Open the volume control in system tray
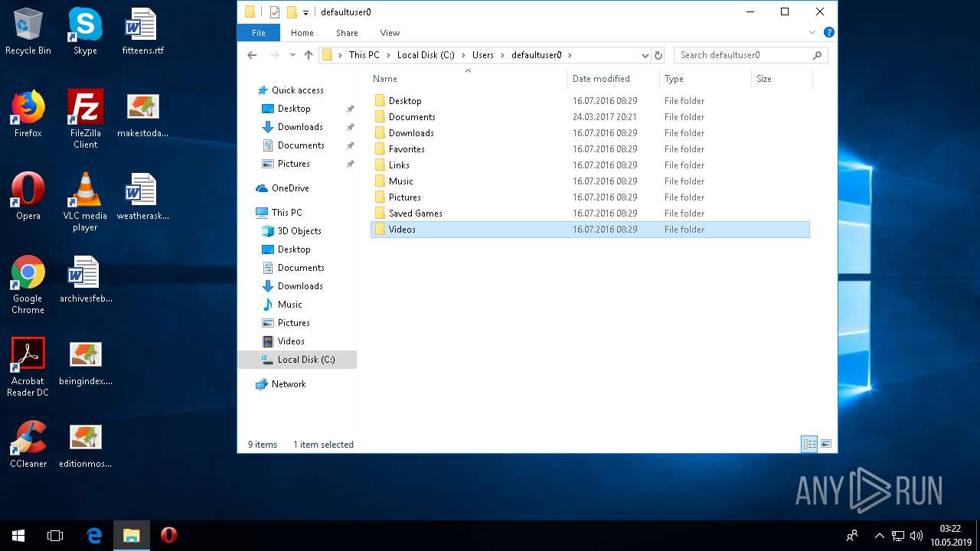The height and width of the screenshot is (551, 980). pos(916,536)
